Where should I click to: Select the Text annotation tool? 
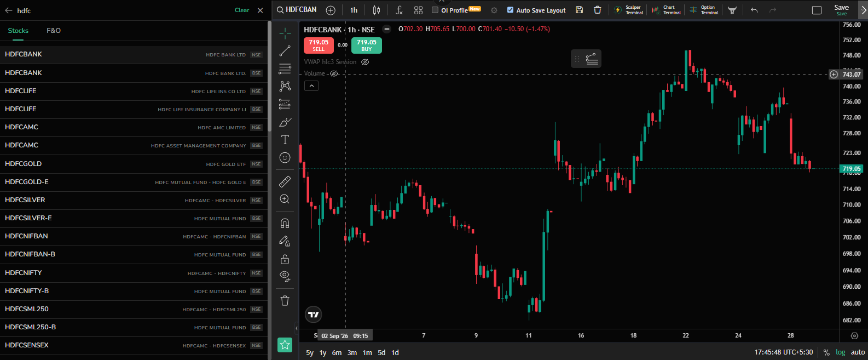tap(285, 140)
